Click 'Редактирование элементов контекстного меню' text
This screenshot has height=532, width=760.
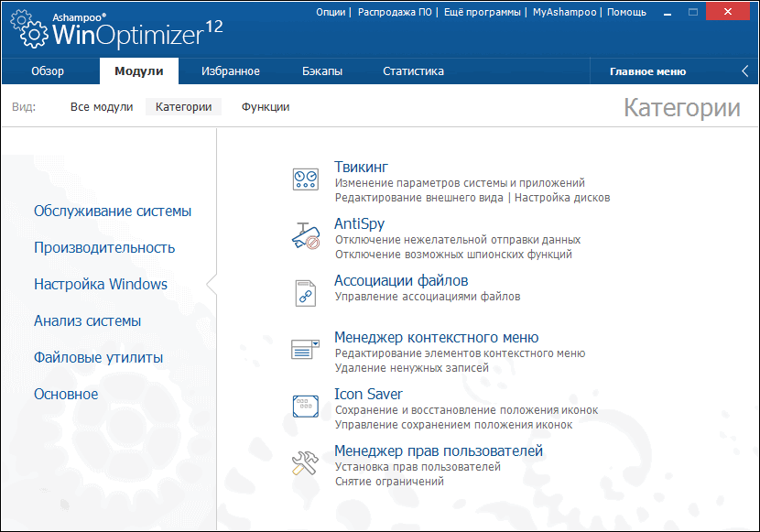click(x=460, y=353)
